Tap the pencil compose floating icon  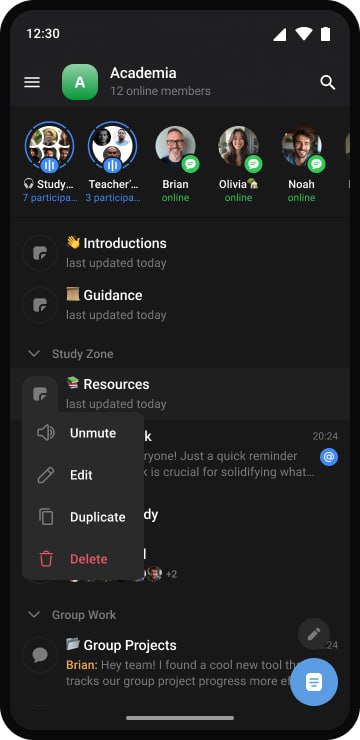[314, 634]
